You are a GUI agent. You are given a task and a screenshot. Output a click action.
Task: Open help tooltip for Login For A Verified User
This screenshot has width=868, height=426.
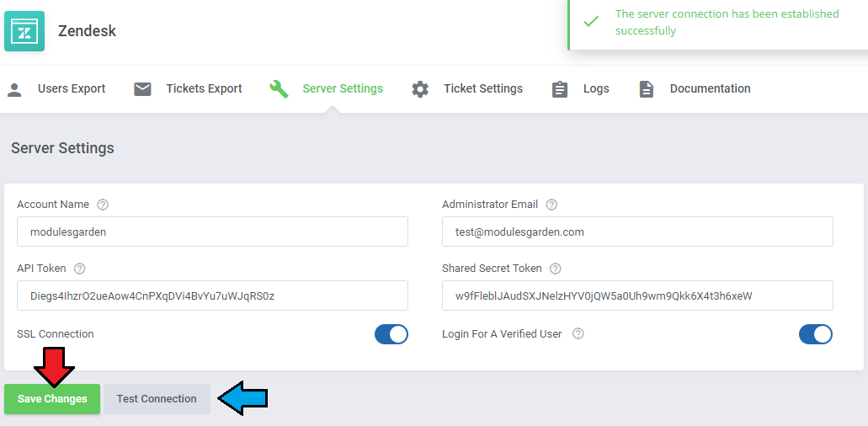tap(578, 333)
